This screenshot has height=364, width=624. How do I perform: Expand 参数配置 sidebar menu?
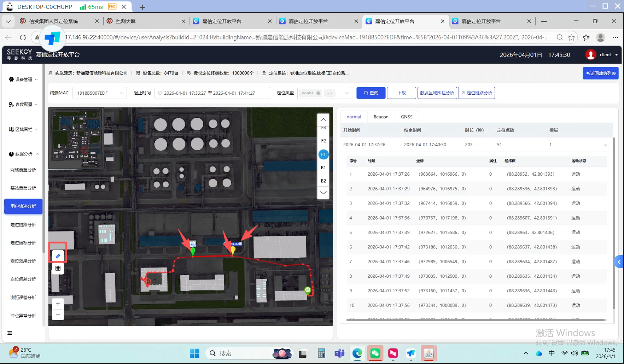pos(23,104)
